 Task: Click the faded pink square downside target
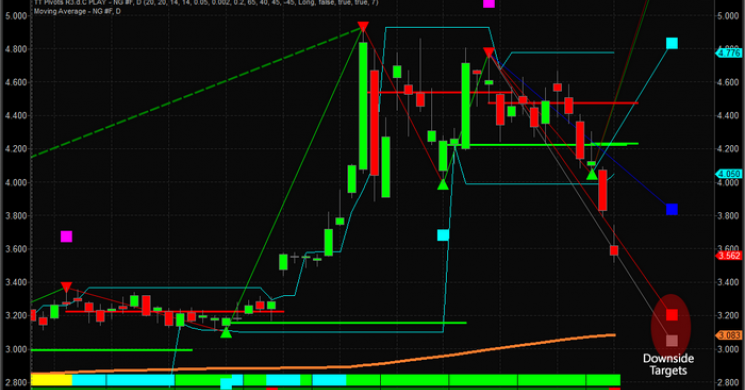671,340
